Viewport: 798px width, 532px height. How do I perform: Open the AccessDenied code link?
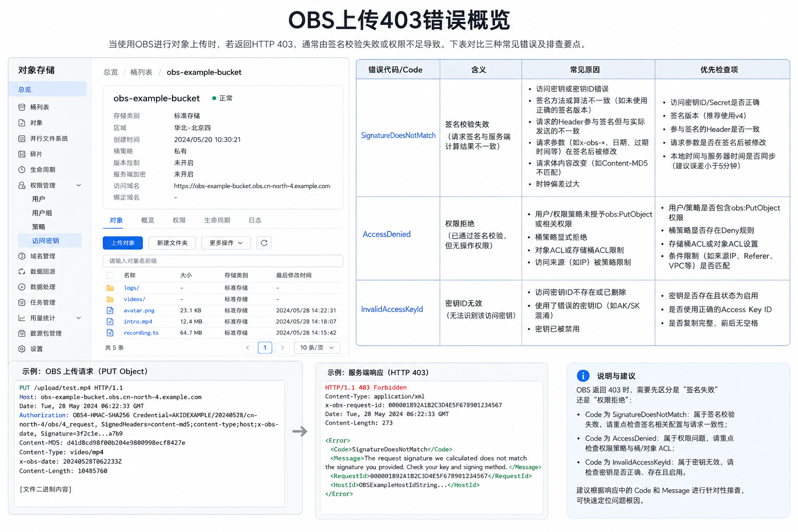point(387,234)
